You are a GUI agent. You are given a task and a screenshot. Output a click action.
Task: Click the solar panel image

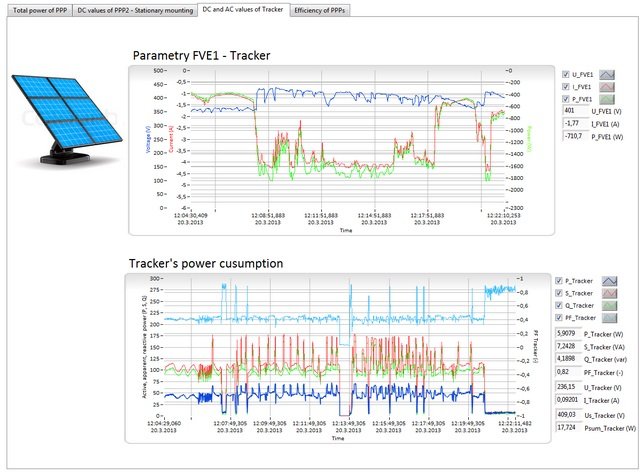(67, 120)
